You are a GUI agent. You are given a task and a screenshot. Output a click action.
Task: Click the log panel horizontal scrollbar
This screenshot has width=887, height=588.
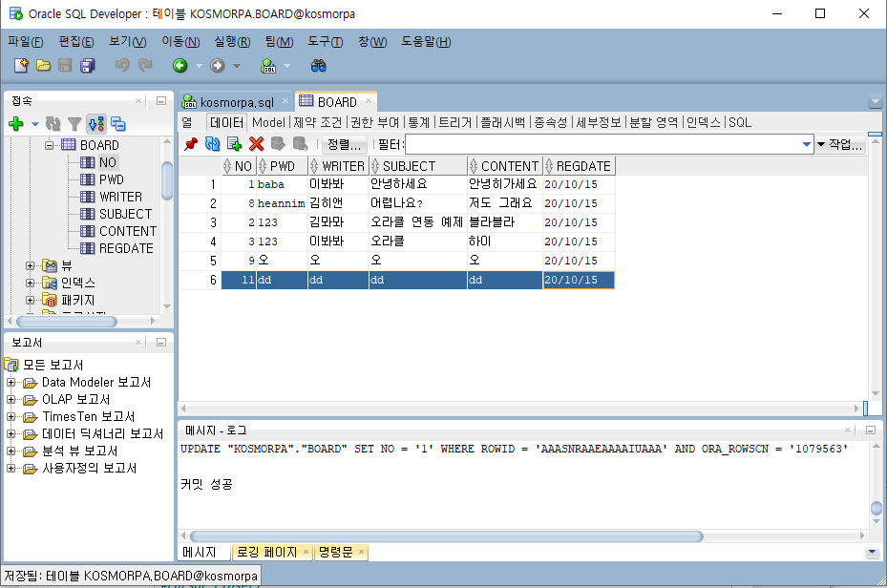(447, 536)
